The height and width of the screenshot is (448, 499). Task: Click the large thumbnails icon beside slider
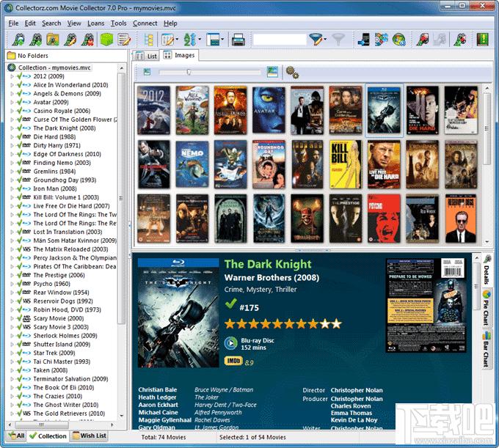[272, 72]
